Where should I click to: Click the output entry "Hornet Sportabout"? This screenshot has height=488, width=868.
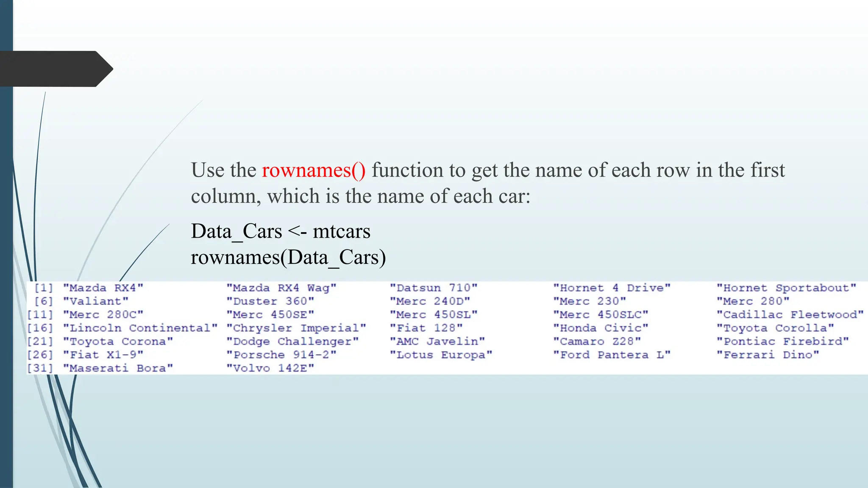tap(787, 288)
